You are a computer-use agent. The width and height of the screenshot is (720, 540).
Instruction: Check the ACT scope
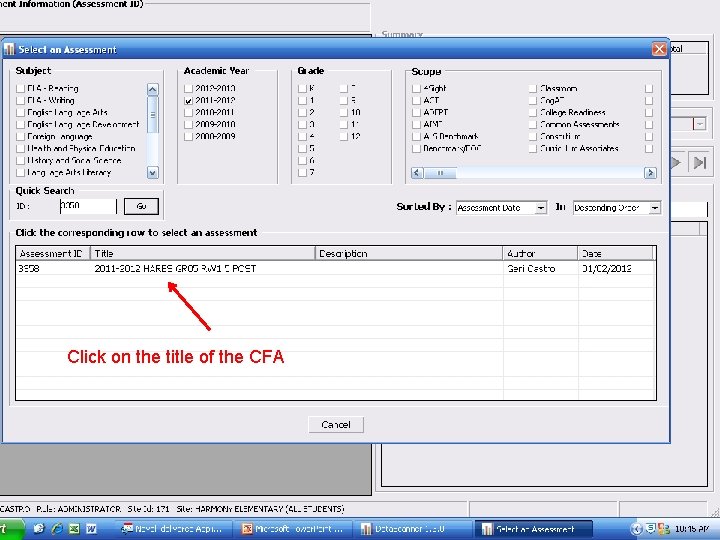tap(416, 101)
